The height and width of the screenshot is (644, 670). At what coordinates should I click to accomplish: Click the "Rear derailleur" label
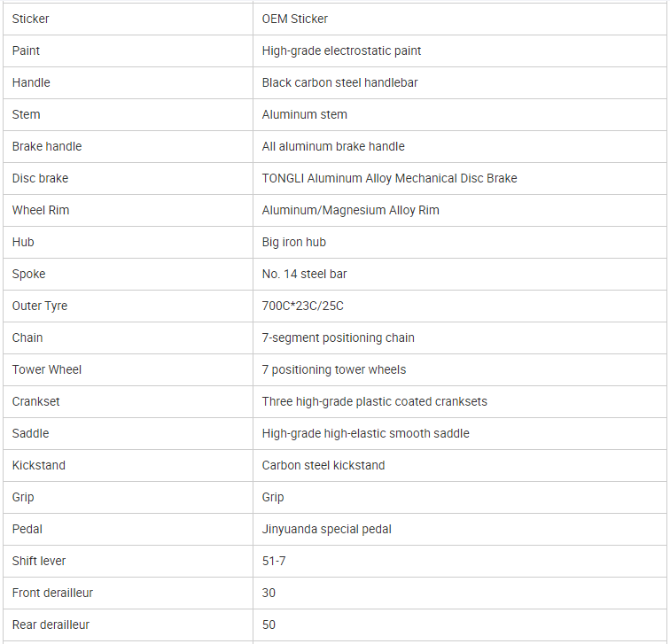point(51,625)
